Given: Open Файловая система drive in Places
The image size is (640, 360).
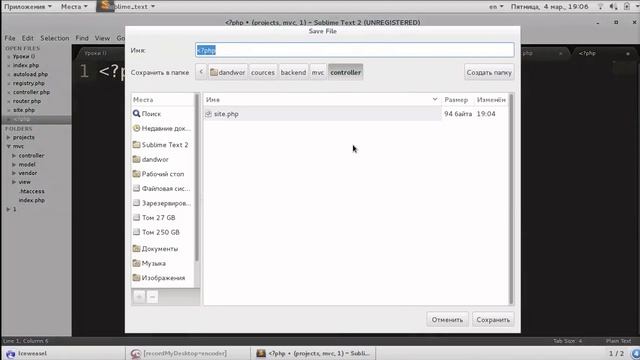Looking at the screenshot, I should click(x=162, y=189).
